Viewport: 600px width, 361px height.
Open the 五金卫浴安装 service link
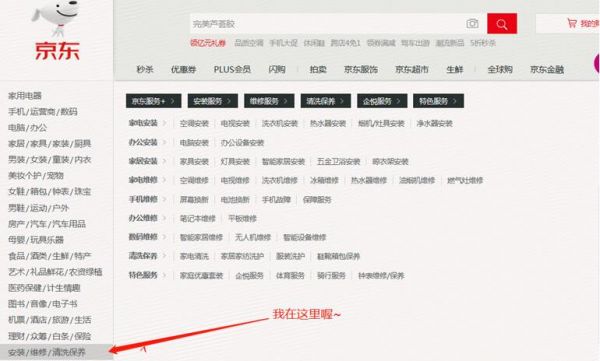(x=339, y=162)
